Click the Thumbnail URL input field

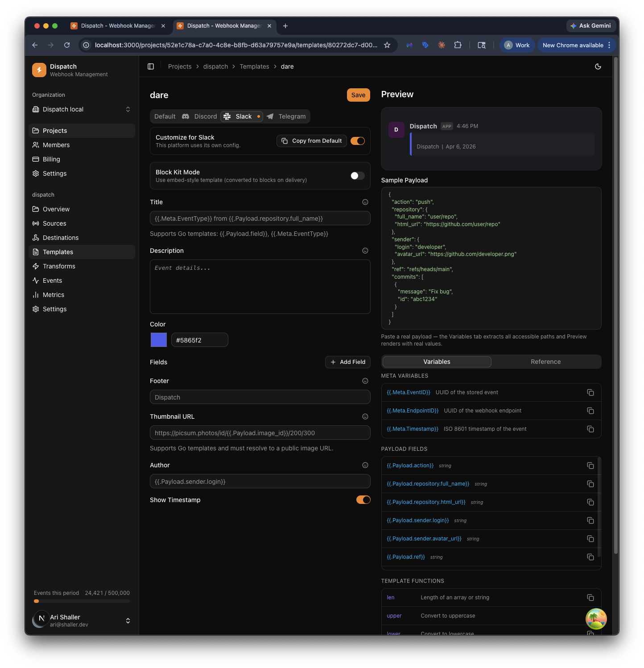260,433
